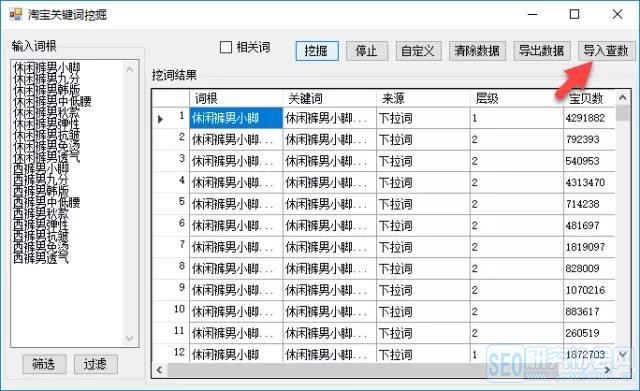The height and width of the screenshot is (391, 640).
Task: Click value 1070216 in row 9
Action: click(x=585, y=290)
